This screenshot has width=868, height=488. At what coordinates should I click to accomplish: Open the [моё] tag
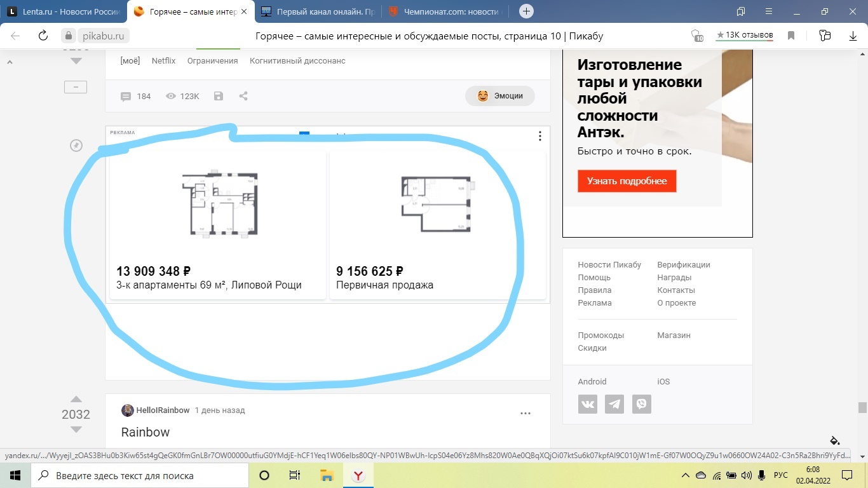coord(130,61)
